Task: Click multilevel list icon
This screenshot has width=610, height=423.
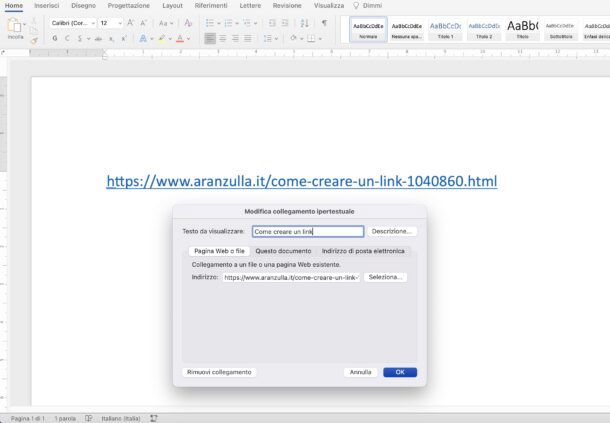Action: 247,23
